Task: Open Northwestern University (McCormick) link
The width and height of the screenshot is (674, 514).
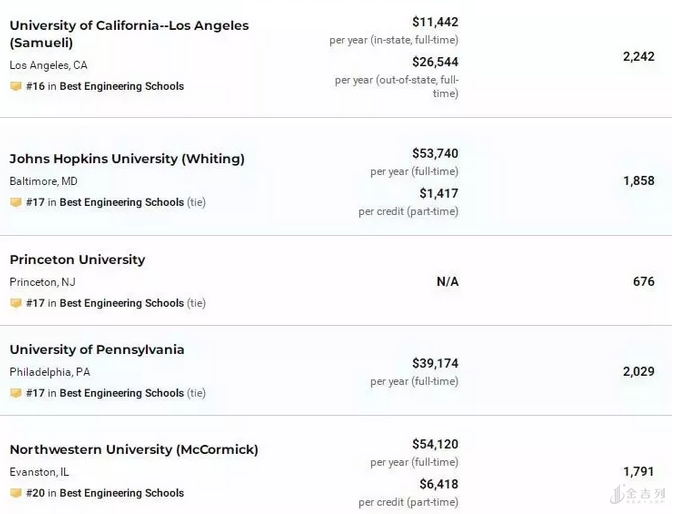Action: tap(134, 450)
